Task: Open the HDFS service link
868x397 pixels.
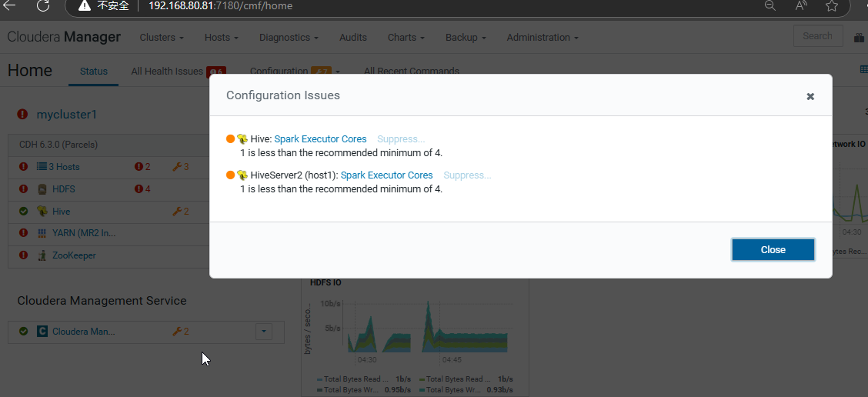Action: click(64, 188)
